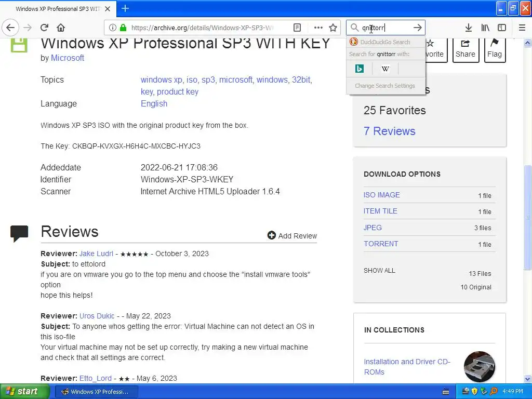The width and height of the screenshot is (532, 399).
Task: Open the Microsoft creator link
Action: tap(67, 58)
